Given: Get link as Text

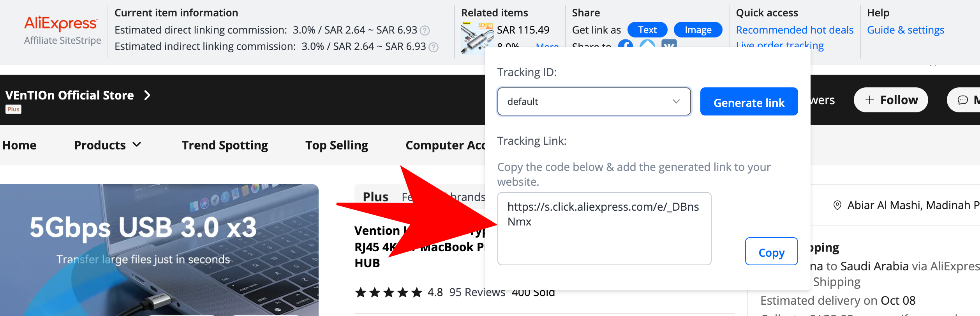Looking at the screenshot, I should point(647,30).
